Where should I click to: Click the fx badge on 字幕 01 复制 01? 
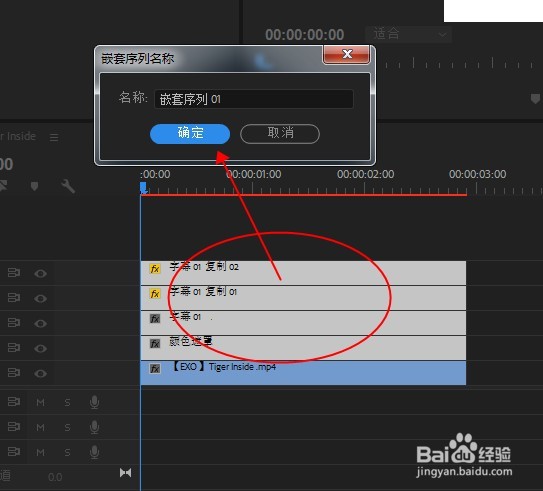[x=155, y=294]
